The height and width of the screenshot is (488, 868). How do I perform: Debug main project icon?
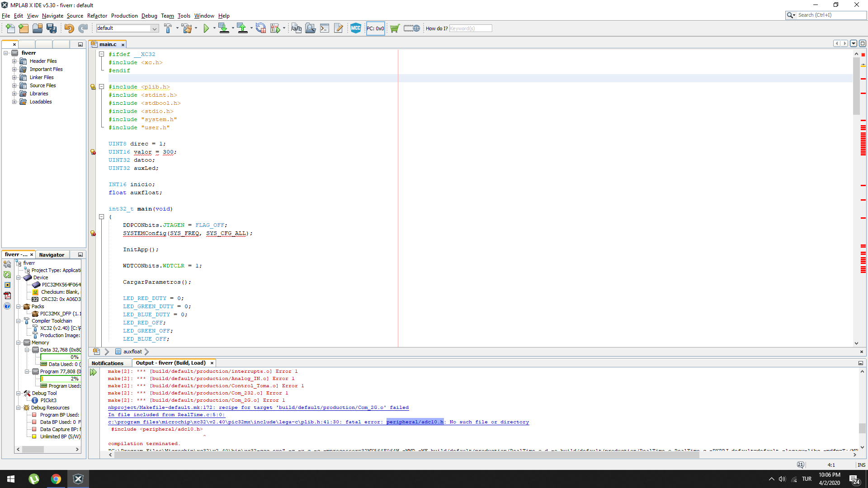pyautogui.click(x=275, y=28)
